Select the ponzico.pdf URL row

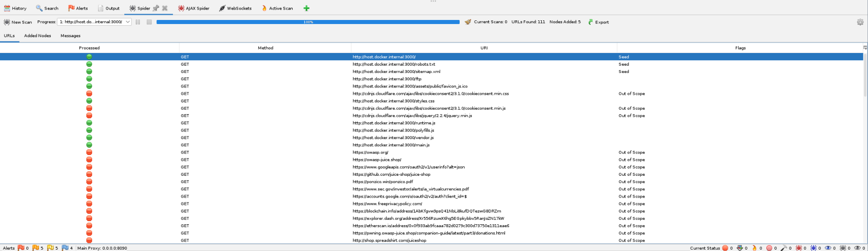point(432,182)
